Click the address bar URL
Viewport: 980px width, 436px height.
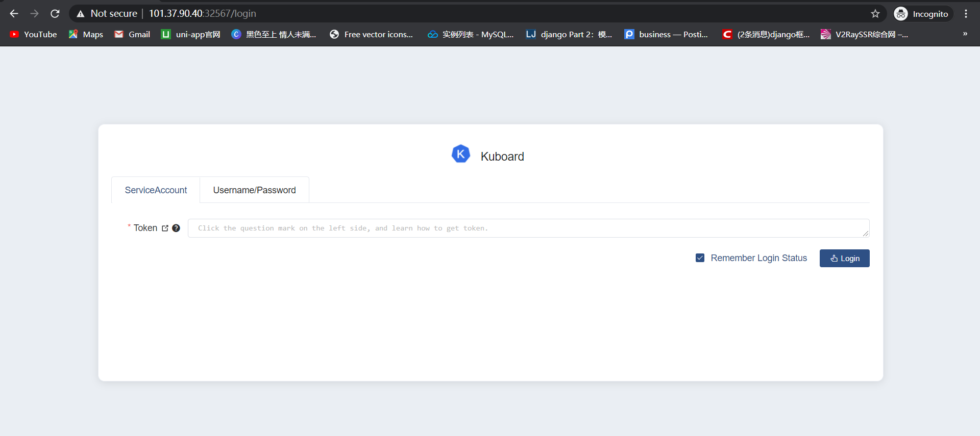pos(202,14)
